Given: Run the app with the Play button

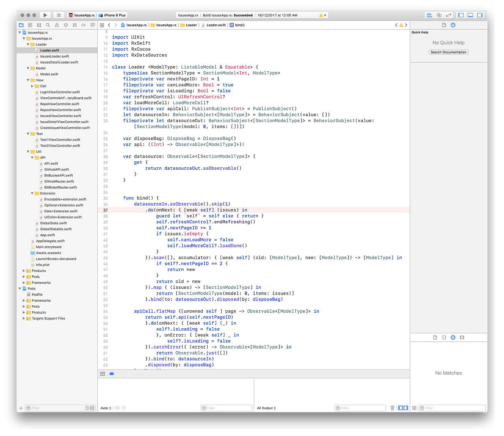Looking at the screenshot, I should (x=45, y=15).
